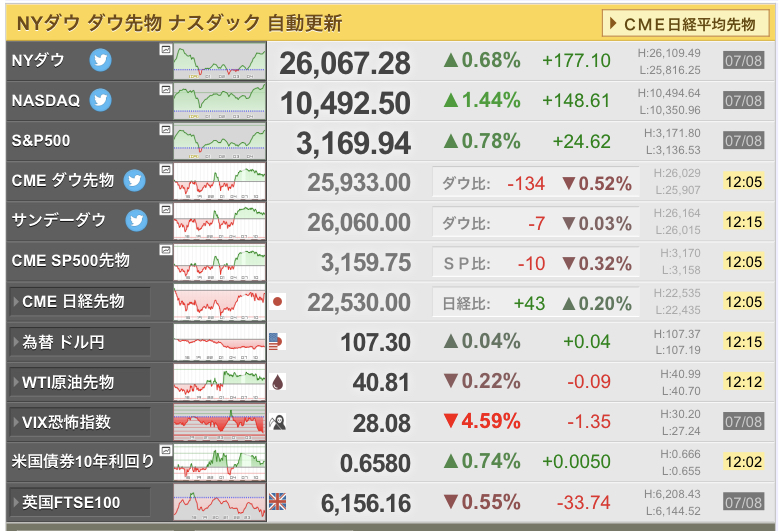Share NASDAQ via its Twitter icon

coord(100,100)
